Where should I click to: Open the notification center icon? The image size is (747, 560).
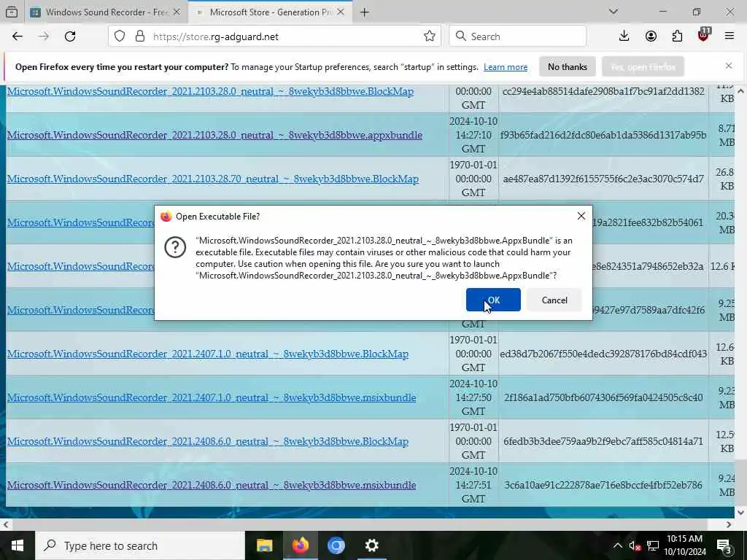pos(724,545)
